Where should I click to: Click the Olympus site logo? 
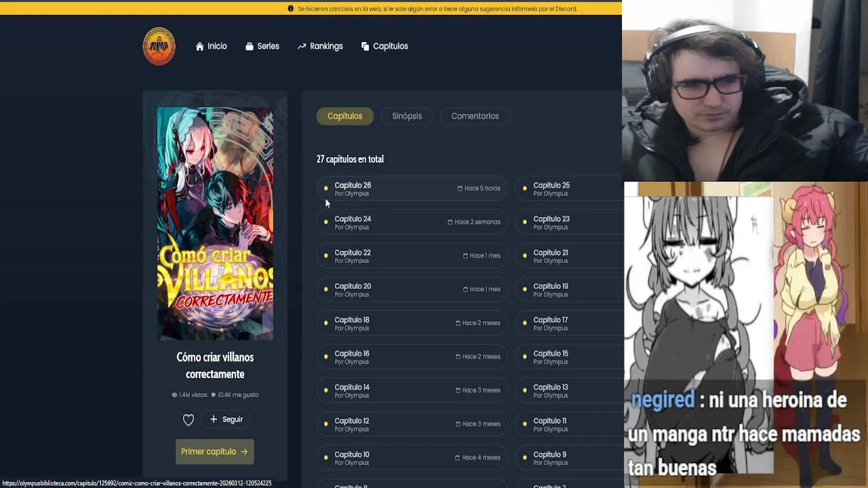click(159, 46)
